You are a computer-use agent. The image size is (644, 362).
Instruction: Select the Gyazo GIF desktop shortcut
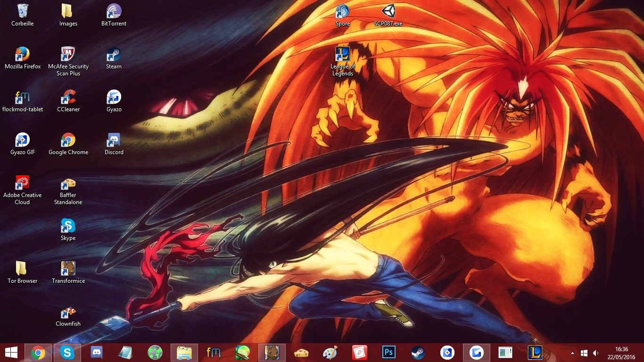pyautogui.click(x=23, y=144)
